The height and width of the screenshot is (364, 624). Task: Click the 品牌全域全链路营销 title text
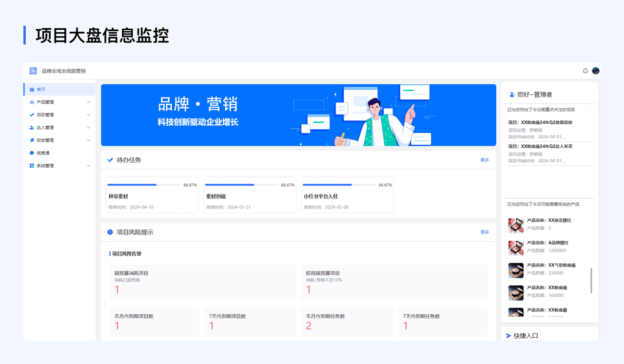(64, 71)
